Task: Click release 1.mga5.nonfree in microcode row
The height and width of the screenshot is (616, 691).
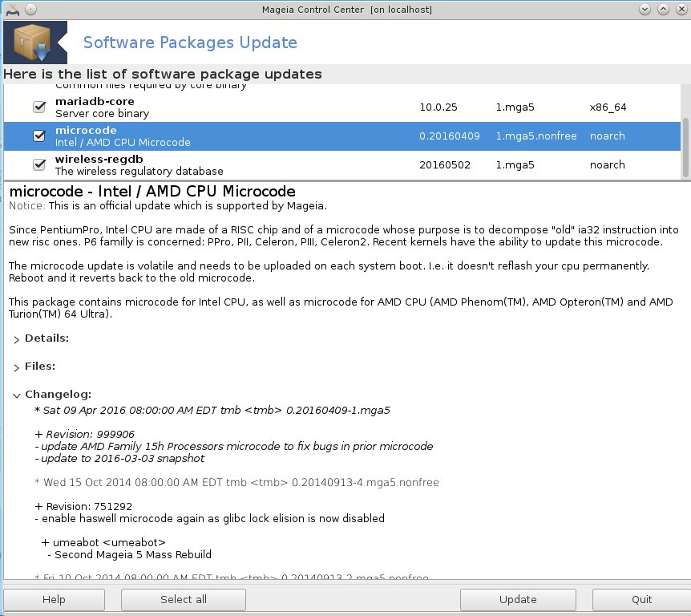Action: pos(536,136)
